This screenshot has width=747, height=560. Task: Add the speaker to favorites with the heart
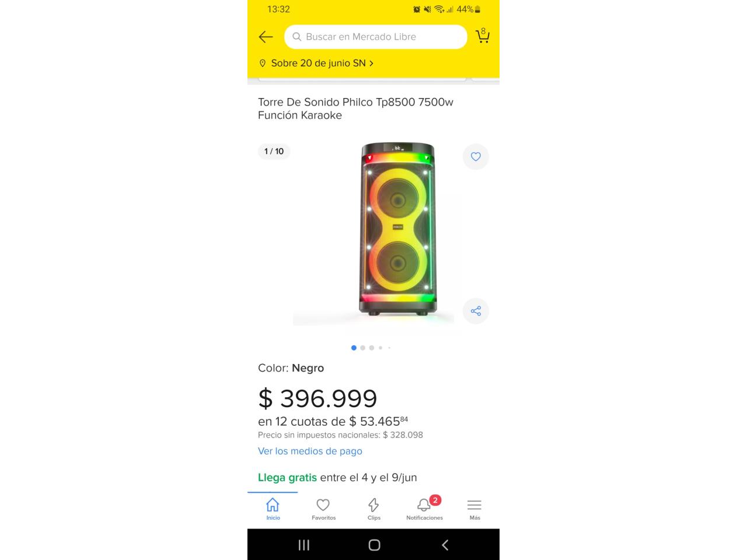click(476, 156)
